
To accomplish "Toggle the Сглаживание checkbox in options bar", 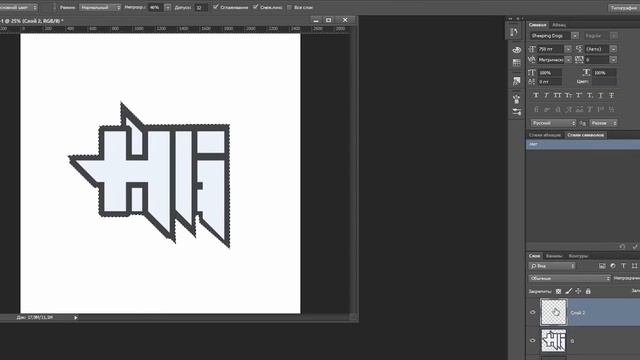I will coord(216,7).
